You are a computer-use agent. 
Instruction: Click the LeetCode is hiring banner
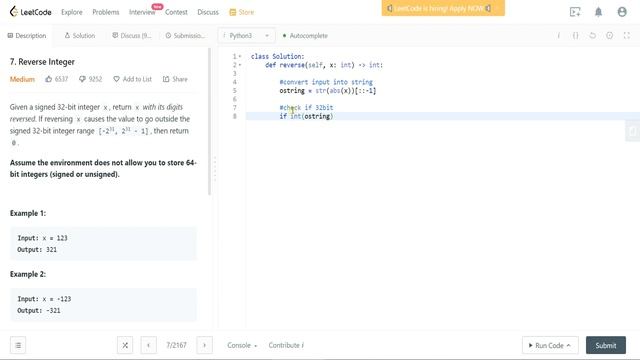coord(443,8)
